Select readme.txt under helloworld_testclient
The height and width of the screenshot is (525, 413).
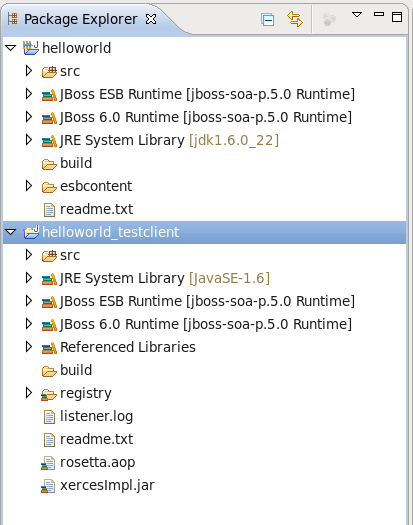(x=96, y=439)
